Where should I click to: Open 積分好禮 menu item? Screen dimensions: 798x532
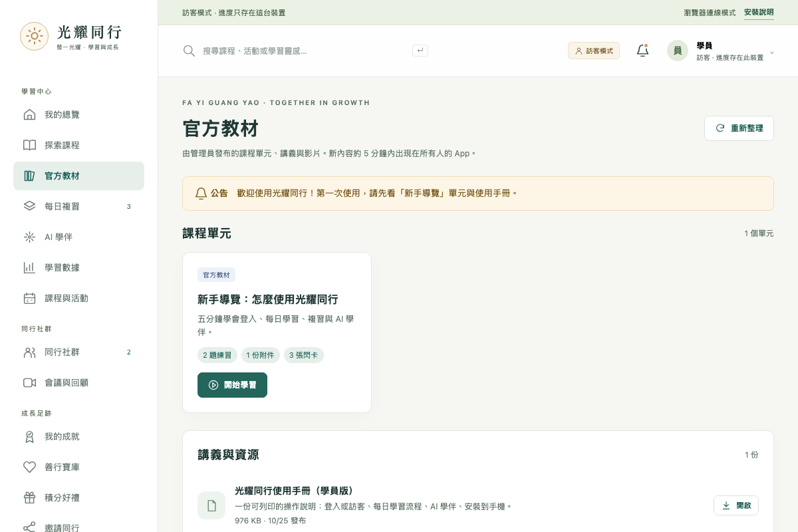tap(78, 497)
